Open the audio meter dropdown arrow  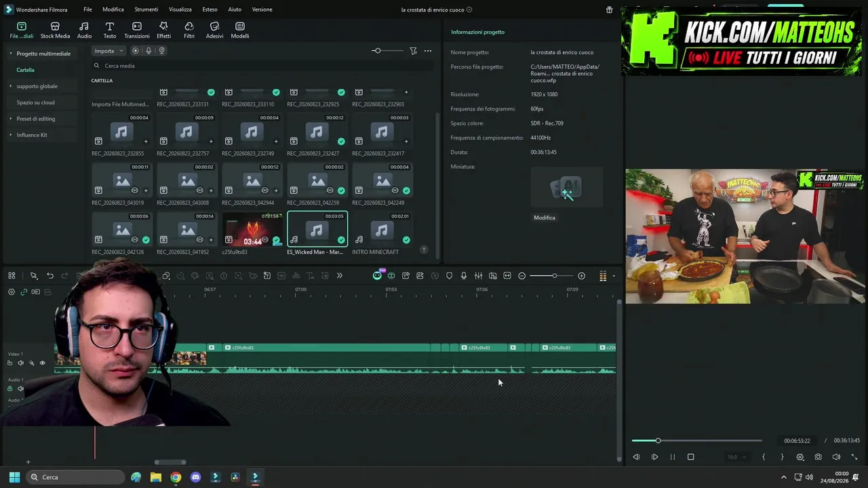click(x=614, y=276)
